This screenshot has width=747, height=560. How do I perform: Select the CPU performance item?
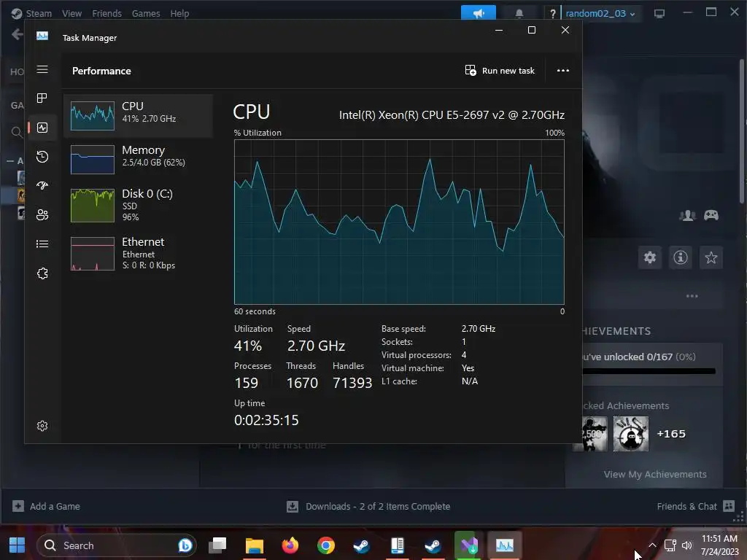[x=138, y=116]
